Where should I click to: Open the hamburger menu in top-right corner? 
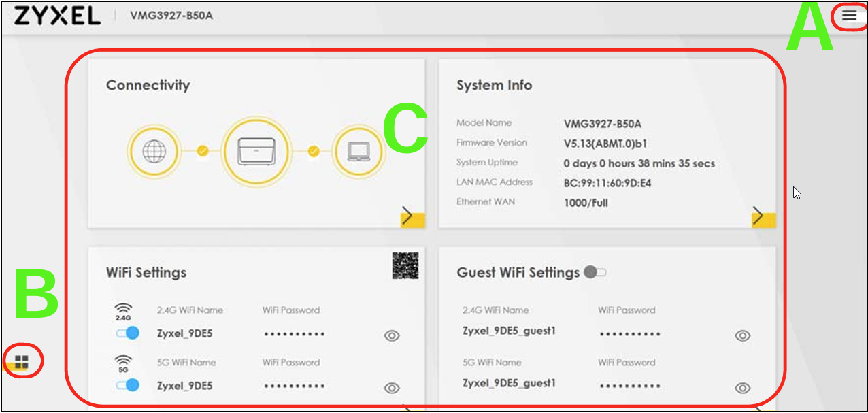849,16
